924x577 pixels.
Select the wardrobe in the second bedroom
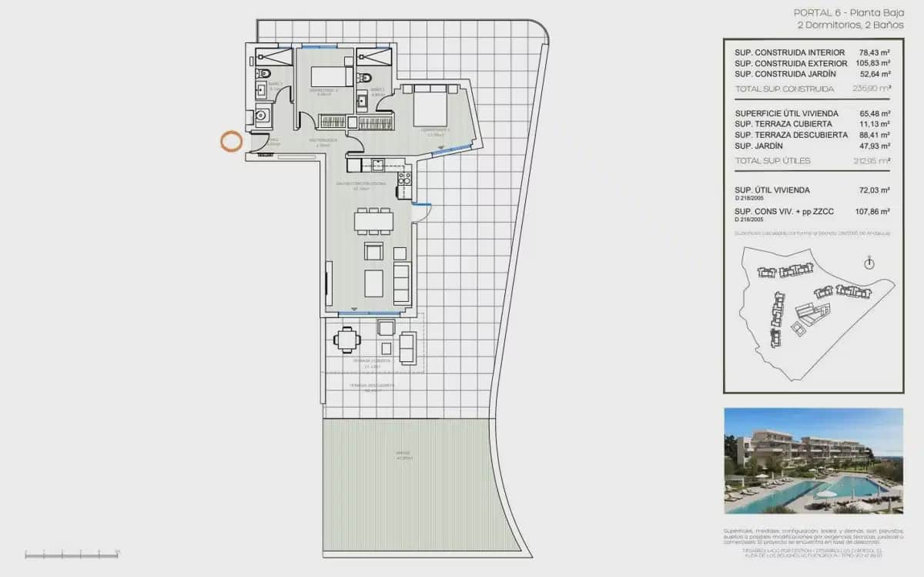334,122
